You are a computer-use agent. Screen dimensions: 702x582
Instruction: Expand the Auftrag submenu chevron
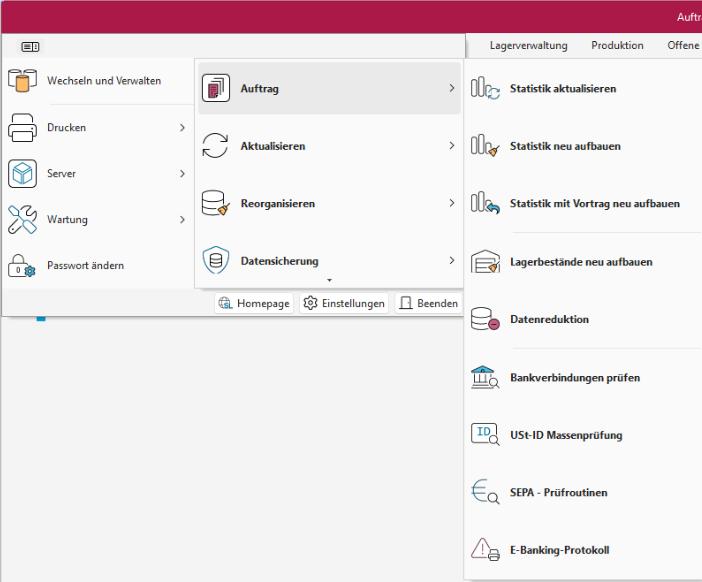pyautogui.click(x=452, y=88)
